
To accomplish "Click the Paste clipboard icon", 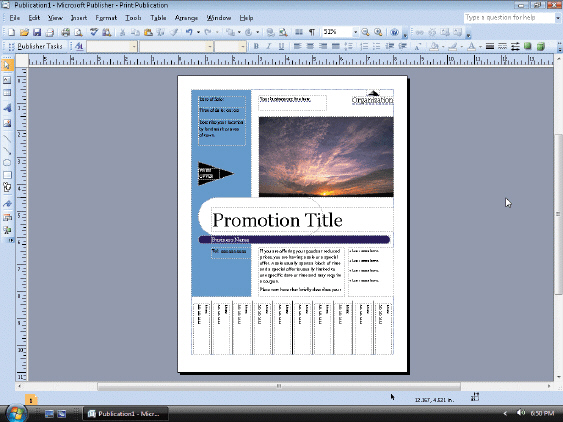I will tap(148, 32).
